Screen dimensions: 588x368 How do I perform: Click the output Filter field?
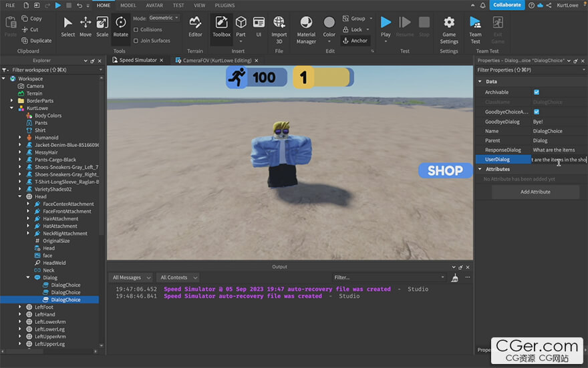pyautogui.click(x=388, y=278)
